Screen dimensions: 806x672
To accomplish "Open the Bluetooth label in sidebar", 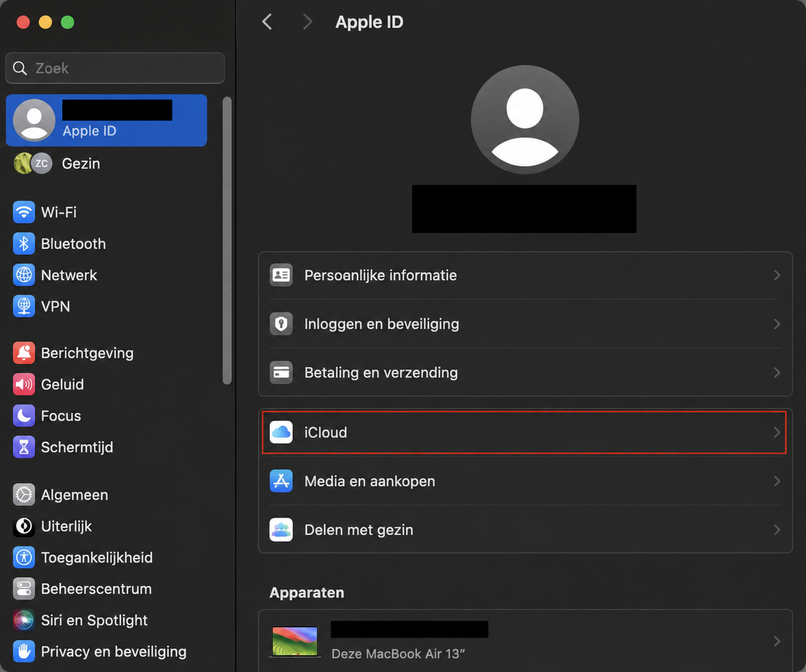I will pos(73,244).
